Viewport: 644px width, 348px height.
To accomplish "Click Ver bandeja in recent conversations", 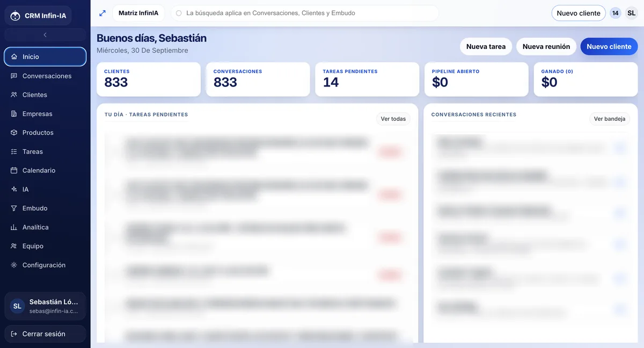I will [x=610, y=119].
